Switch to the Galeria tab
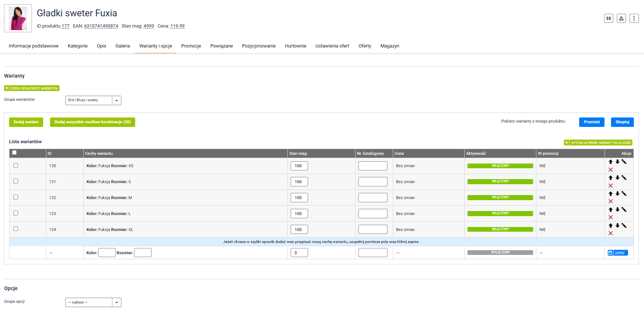Viewport: 644px width, 314px height. coord(122,46)
